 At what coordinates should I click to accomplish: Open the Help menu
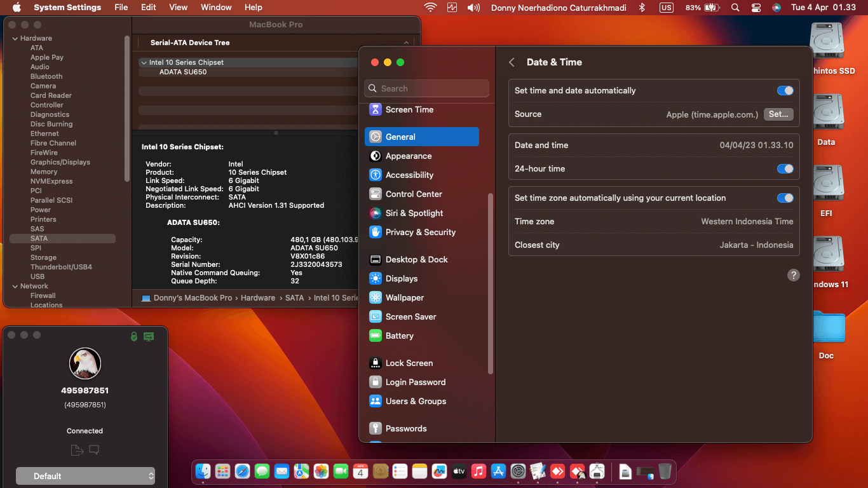[254, 8]
